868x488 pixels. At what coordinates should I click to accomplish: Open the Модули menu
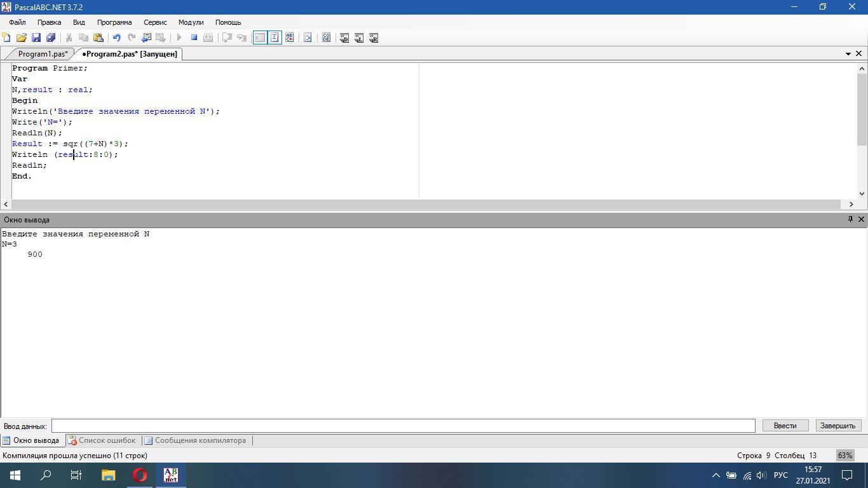(x=191, y=22)
